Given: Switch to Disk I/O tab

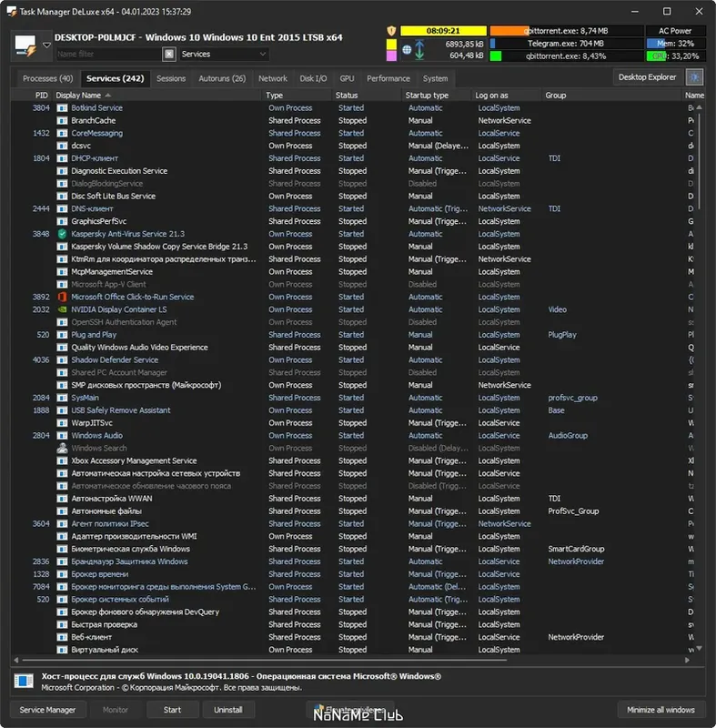Looking at the screenshot, I should pyautogui.click(x=313, y=79).
